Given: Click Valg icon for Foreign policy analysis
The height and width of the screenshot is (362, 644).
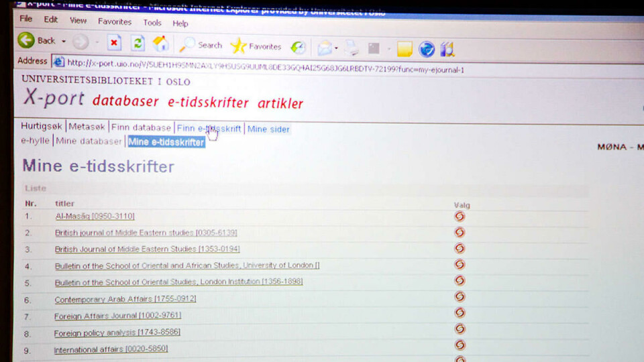Looking at the screenshot, I should 460,328.
